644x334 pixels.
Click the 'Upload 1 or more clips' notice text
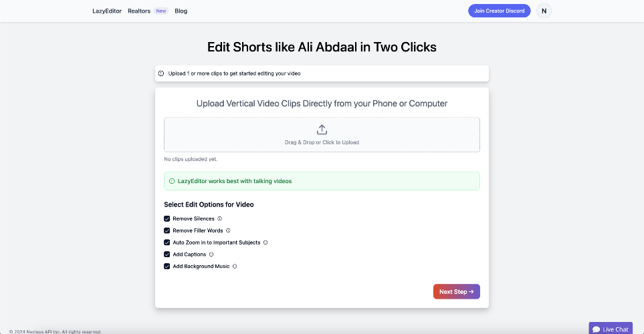[x=234, y=73]
